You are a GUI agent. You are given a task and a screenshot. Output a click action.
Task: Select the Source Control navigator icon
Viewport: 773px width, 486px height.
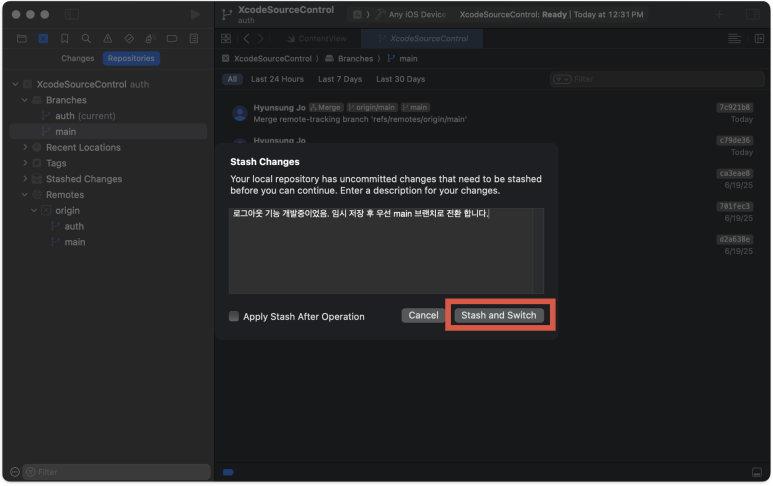tap(43, 38)
